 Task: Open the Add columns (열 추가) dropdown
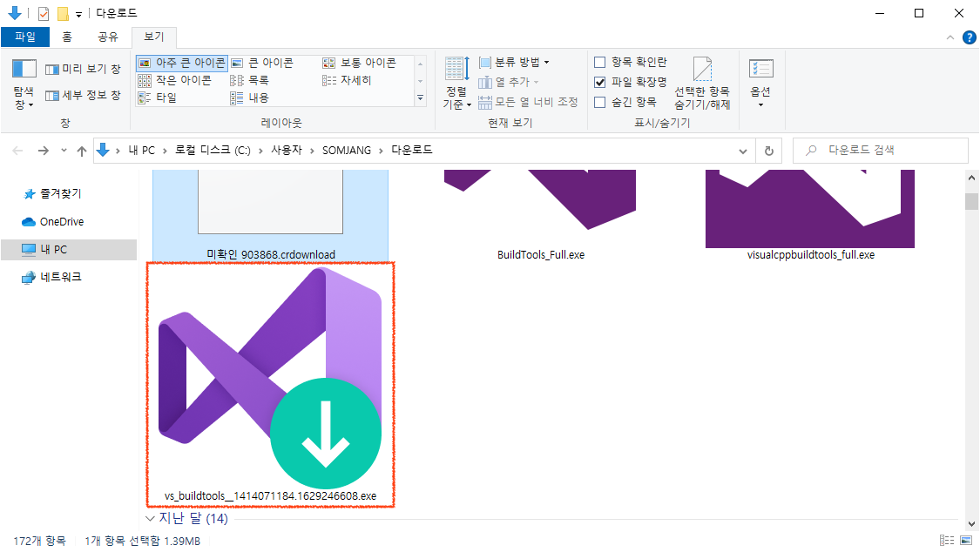509,82
